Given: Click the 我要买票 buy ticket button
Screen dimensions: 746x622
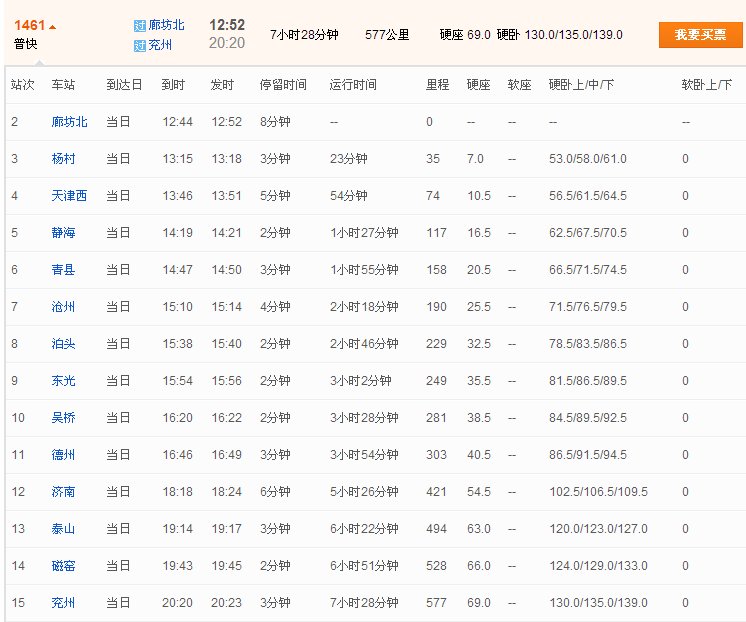Looking at the screenshot, I should [700, 35].
